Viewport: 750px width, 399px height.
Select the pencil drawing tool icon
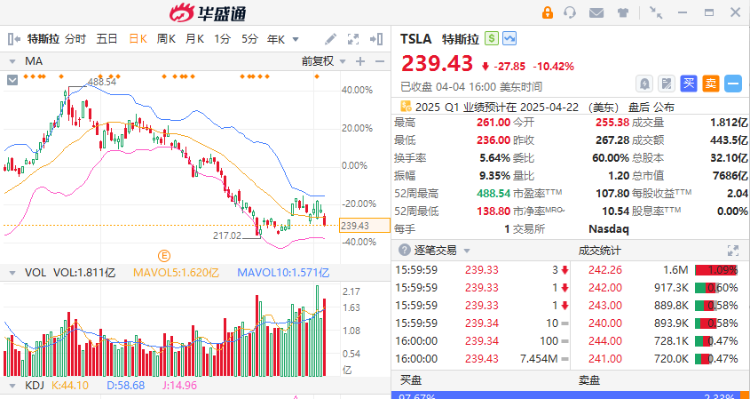331,39
